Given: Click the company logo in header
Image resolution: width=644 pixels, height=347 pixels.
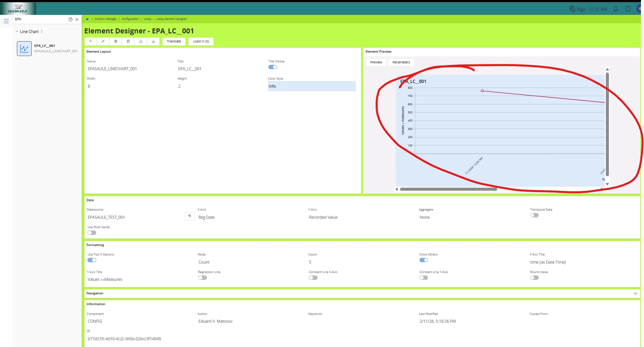Looking at the screenshot, I should pyautogui.click(x=18, y=8).
